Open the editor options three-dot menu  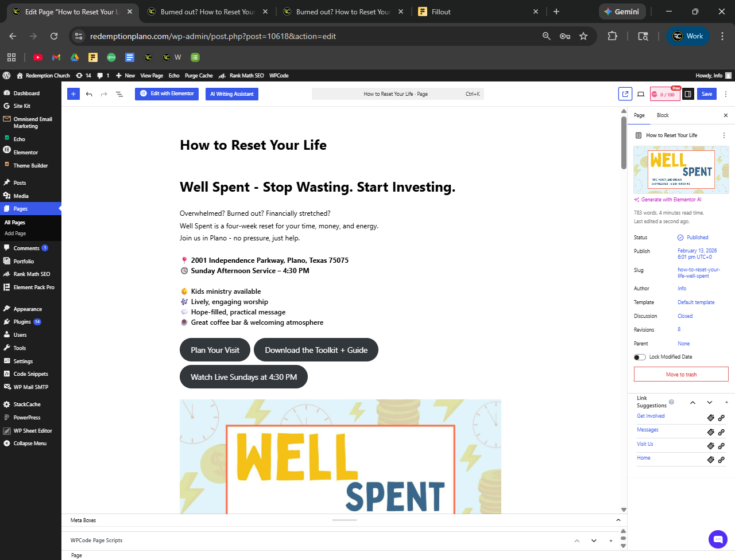pyautogui.click(x=726, y=94)
